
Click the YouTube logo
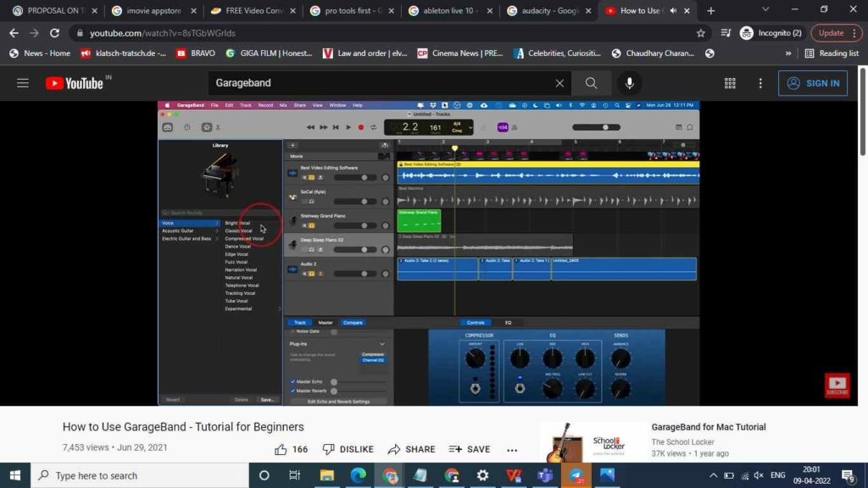(75, 83)
